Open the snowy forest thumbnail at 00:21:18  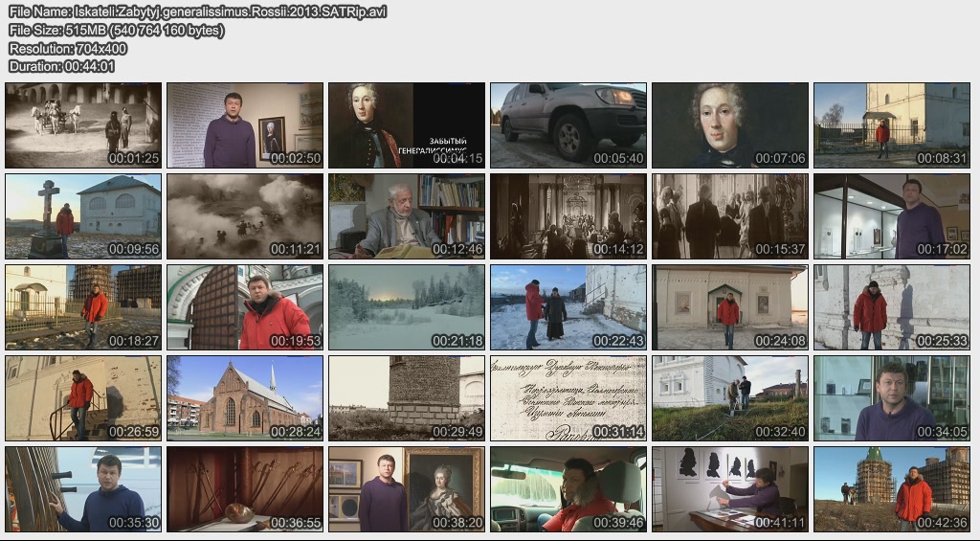407,307
